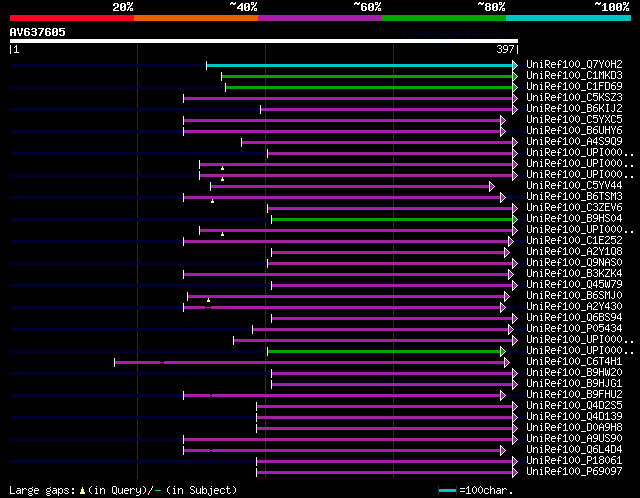Click yellow gap marker beneath B6TSM3 bar
The width and height of the screenshot is (640, 498).
pyautogui.click(x=213, y=201)
